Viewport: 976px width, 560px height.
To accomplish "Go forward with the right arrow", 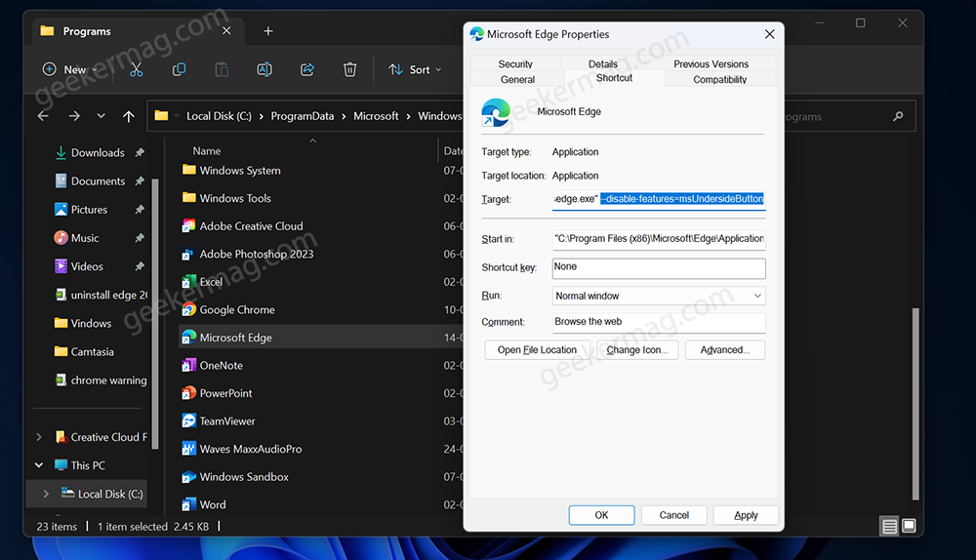I will click(x=74, y=116).
